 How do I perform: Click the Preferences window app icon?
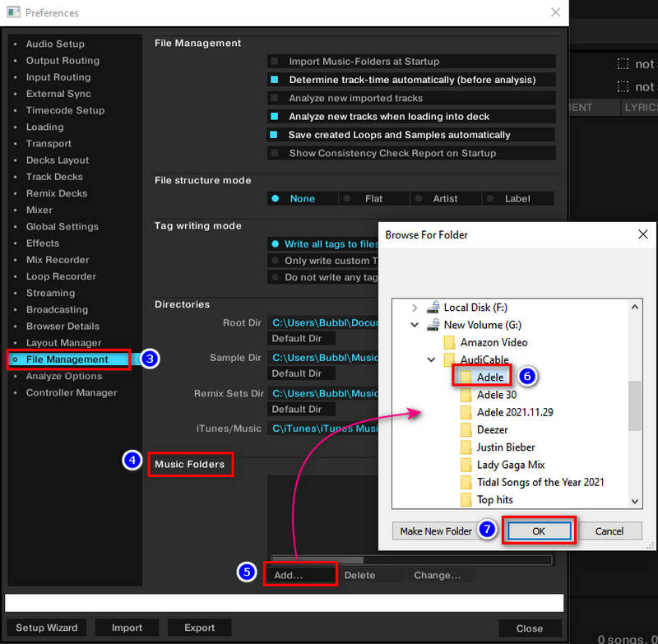[x=13, y=12]
